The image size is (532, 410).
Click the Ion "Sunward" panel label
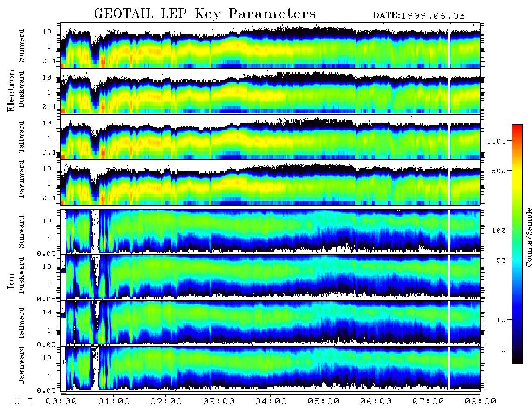coord(21,232)
